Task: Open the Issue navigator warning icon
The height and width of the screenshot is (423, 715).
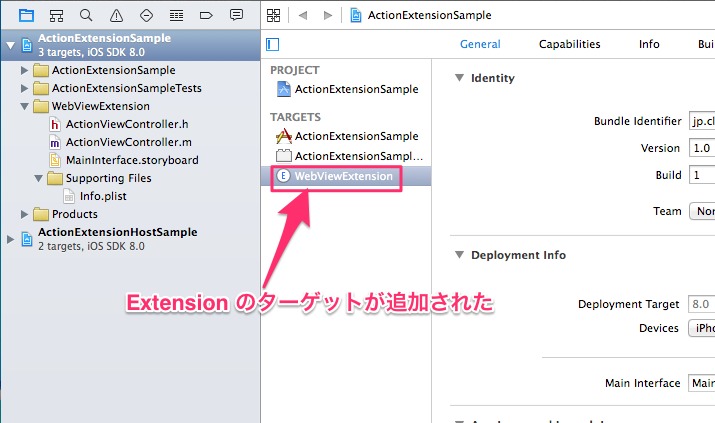Action: point(116,15)
